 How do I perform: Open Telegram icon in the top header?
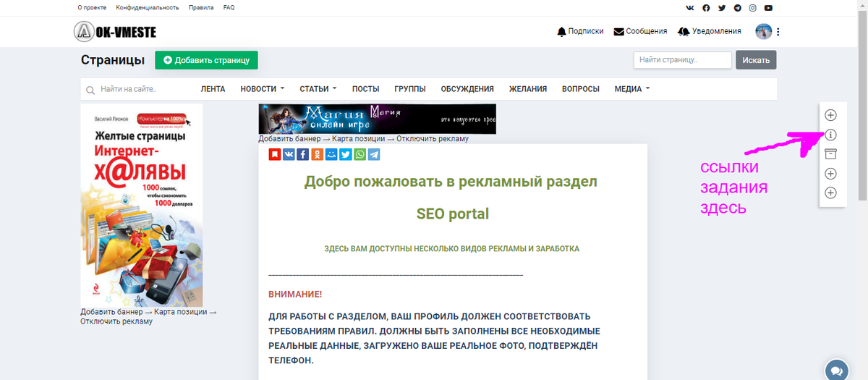point(737,8)
